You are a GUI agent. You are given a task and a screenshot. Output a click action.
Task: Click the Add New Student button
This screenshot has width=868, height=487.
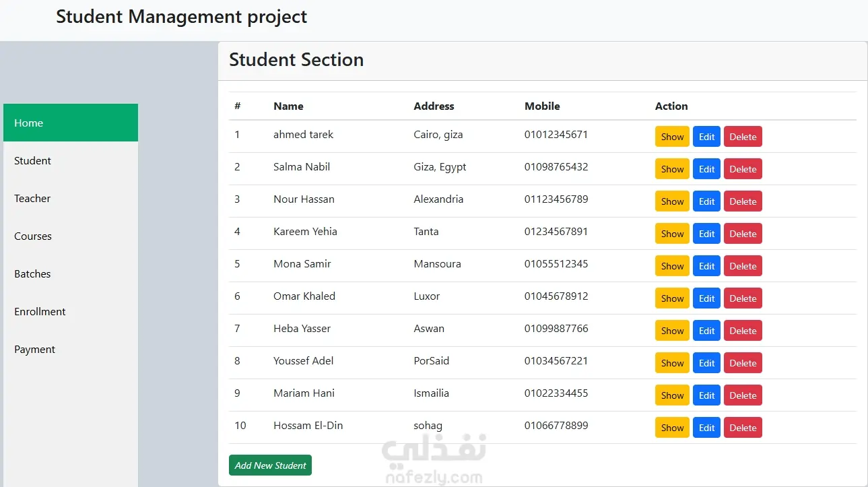click(x=270, y=465)
